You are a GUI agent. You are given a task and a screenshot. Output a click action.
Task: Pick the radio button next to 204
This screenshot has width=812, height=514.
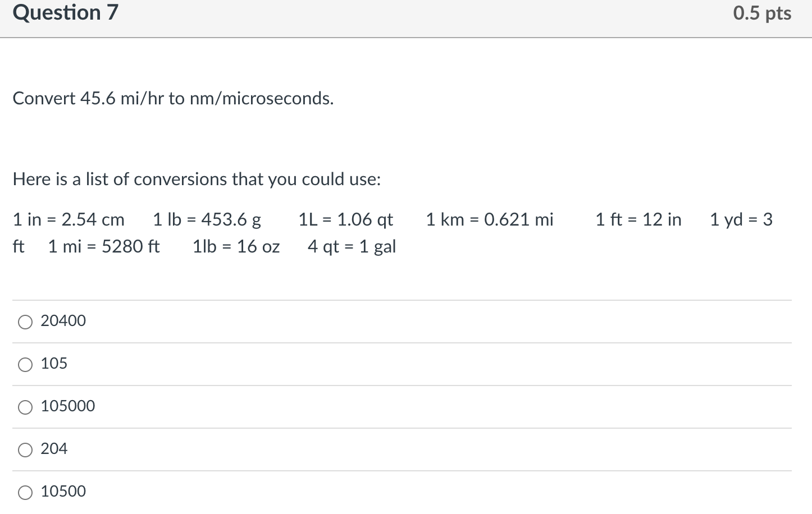click(25, 450)
